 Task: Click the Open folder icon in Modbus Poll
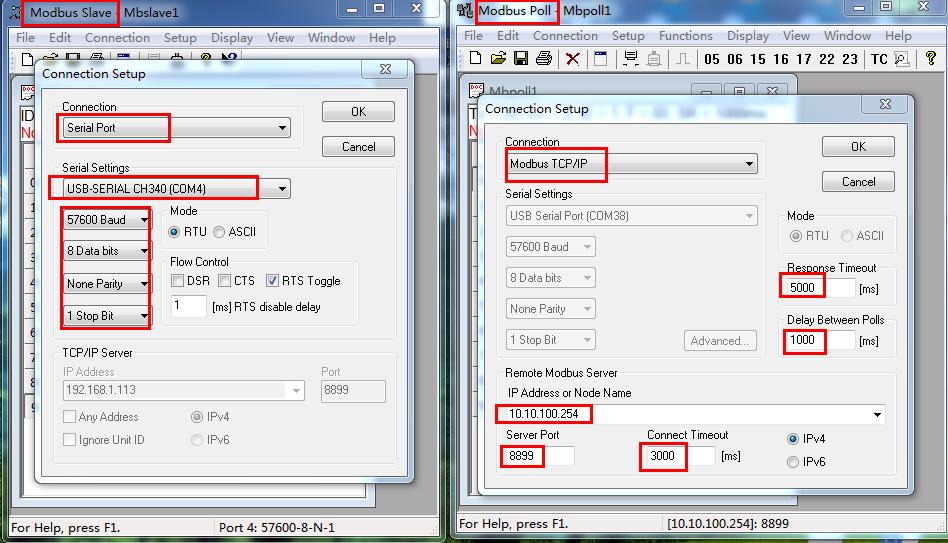(498, 59)
